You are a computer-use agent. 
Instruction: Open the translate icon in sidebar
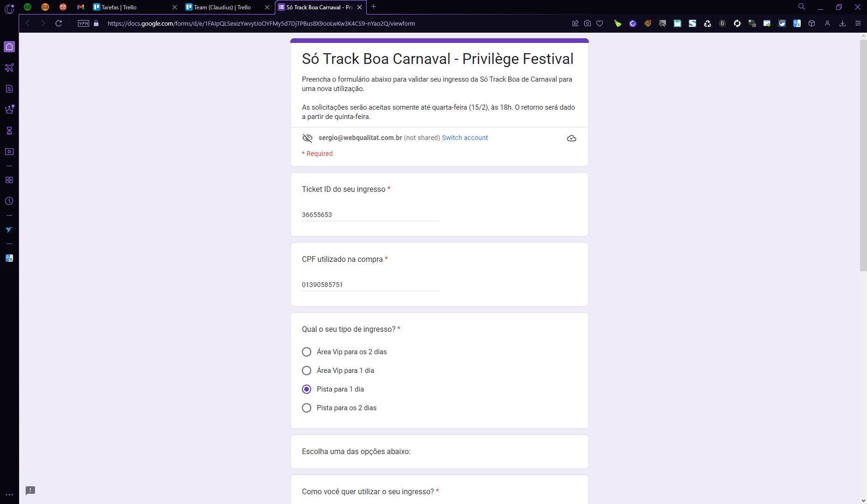coord(9,258)
